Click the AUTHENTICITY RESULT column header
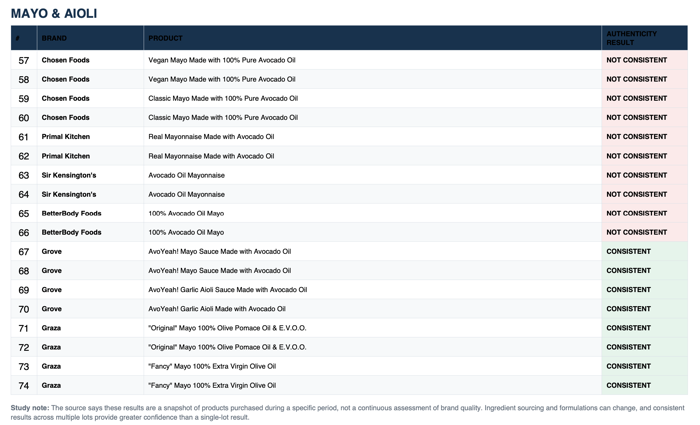 click(631, 38)
